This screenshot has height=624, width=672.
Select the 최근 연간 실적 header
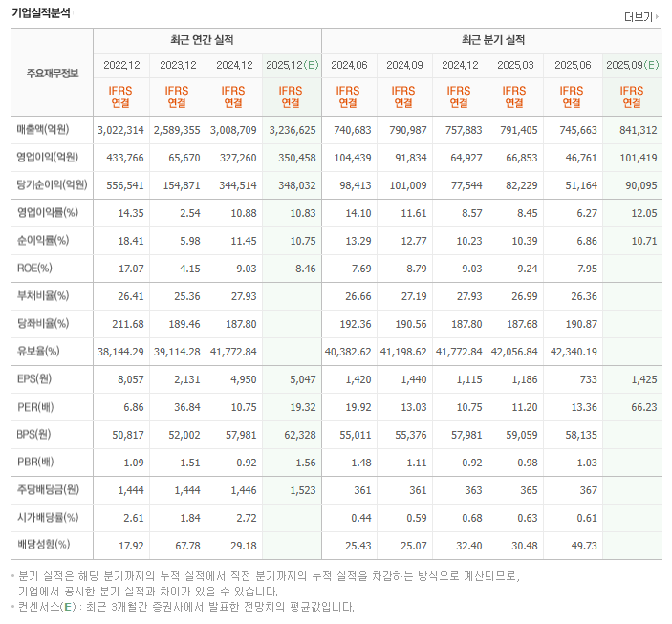click(x=207, y=40)
